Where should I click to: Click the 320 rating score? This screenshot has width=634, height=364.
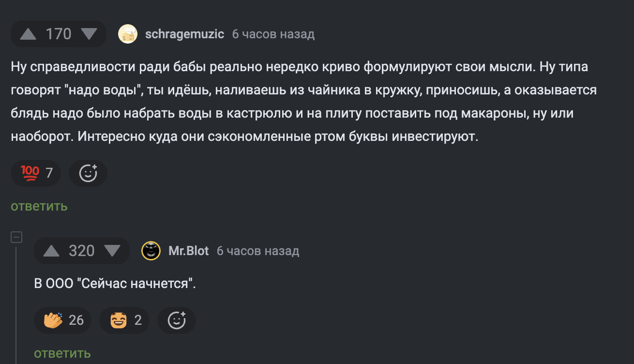tap(82, 251)
